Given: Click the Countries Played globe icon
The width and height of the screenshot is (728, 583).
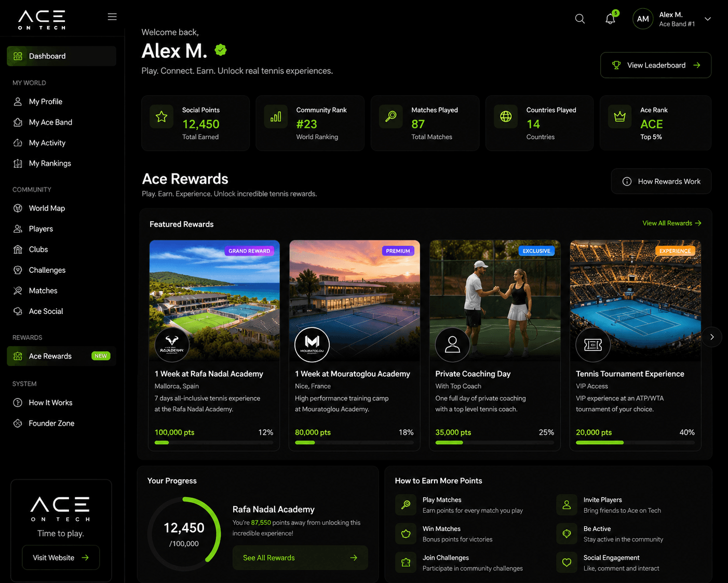Looking at the screenshot, I should (506, 116).
